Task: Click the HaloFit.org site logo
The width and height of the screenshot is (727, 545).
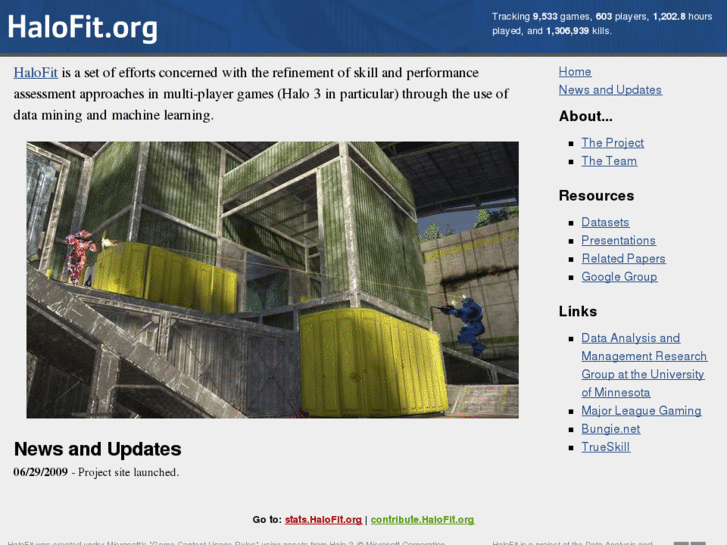Action: pos(83,27)
